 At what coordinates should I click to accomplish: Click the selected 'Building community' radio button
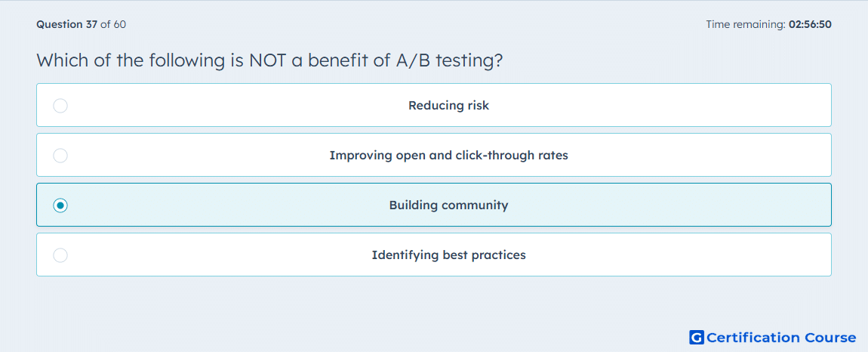tap(60, 205)
